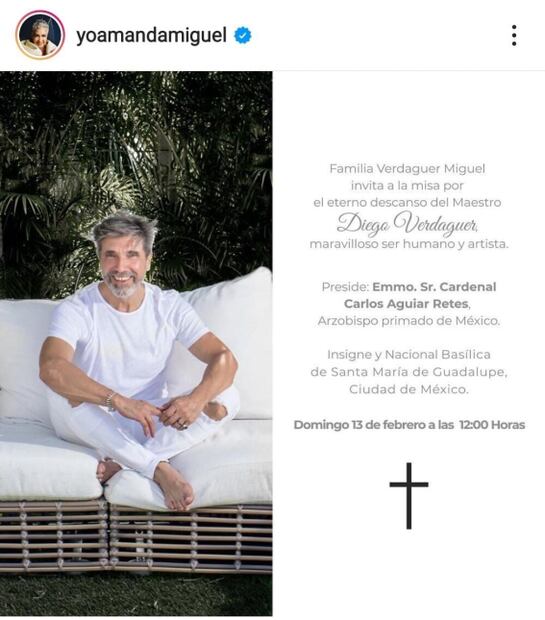Open yoamandamiguel username link

(x=151, y=36)
